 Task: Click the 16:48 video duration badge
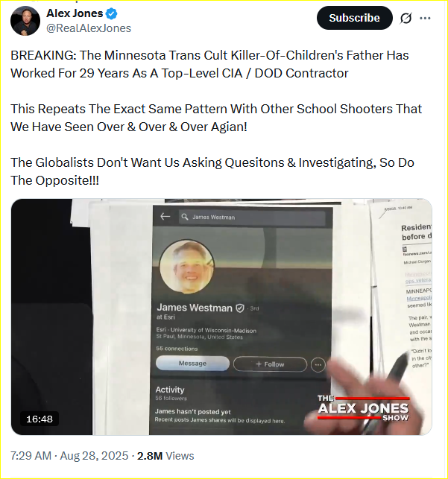coord(40,419)
